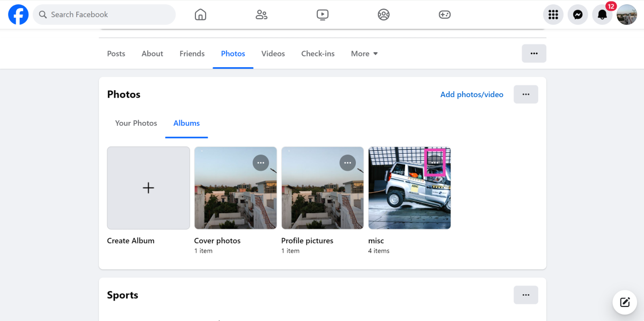The image size is (644, 321).
Task: Click the Facebook logo icon
Action: (18, 14)
